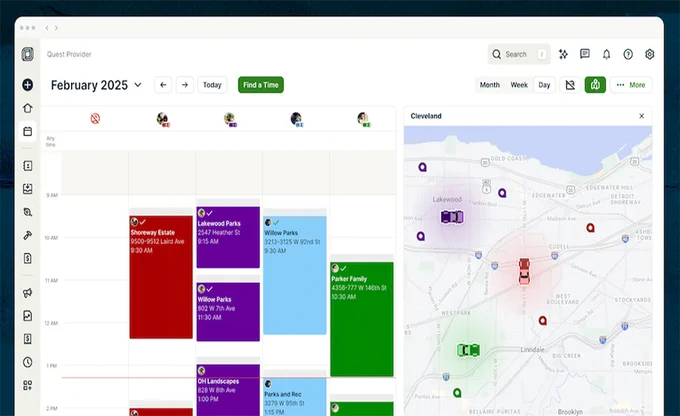Open the purple Lakewood Parks appointment
The image size is (680, 416).
228,237
